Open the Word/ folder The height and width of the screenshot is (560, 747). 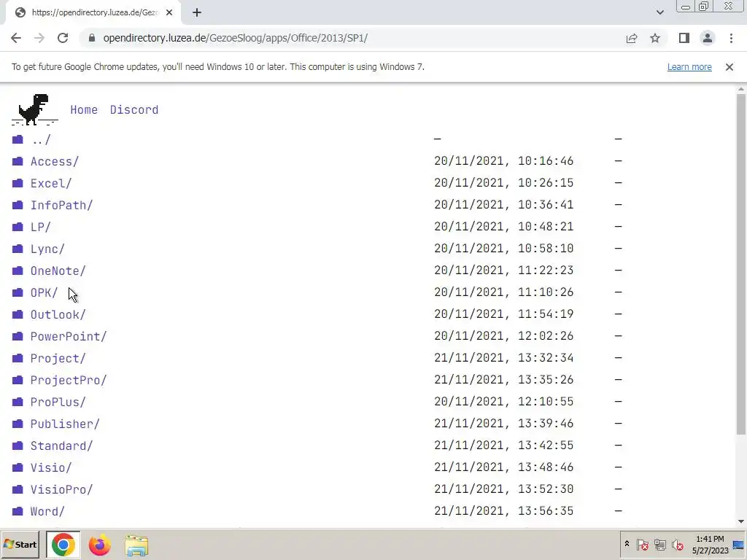(47, 512)
